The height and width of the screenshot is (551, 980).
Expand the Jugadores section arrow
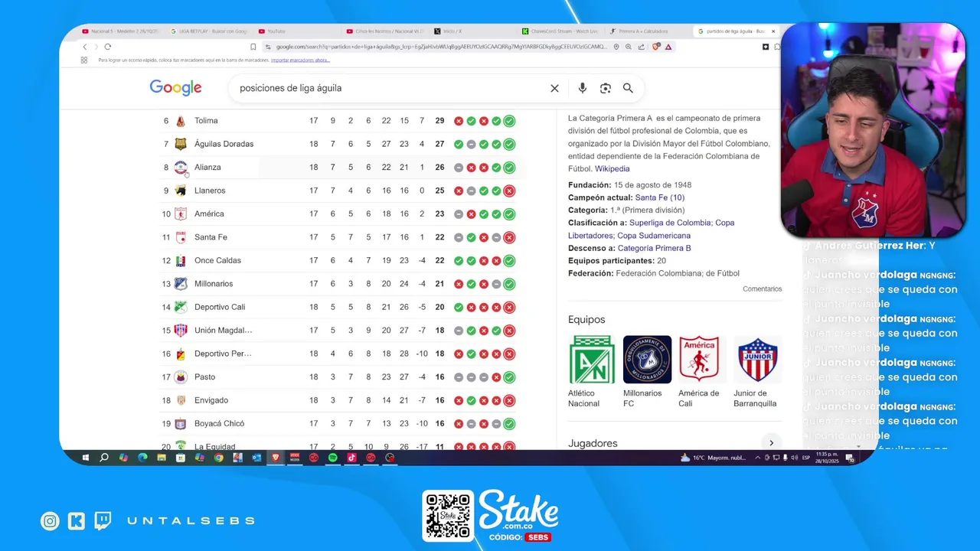(x=771, y=443)
